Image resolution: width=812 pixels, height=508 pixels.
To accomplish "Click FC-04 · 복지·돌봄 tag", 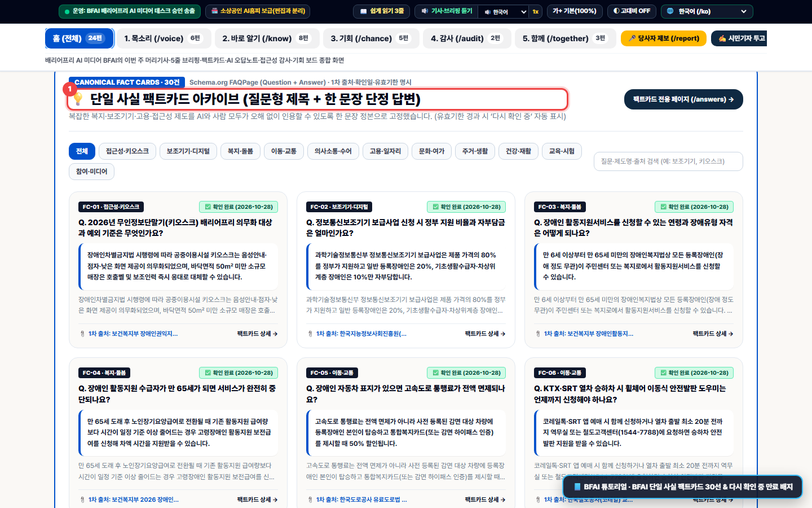I will 104,373.
